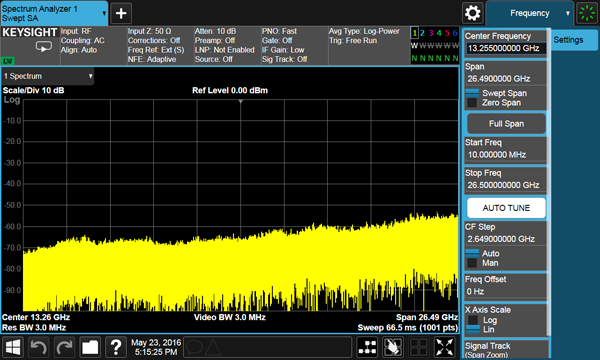Click the Center Frequency input field
The width and height of the screenshot is (600, 360).
coord(506,48)
